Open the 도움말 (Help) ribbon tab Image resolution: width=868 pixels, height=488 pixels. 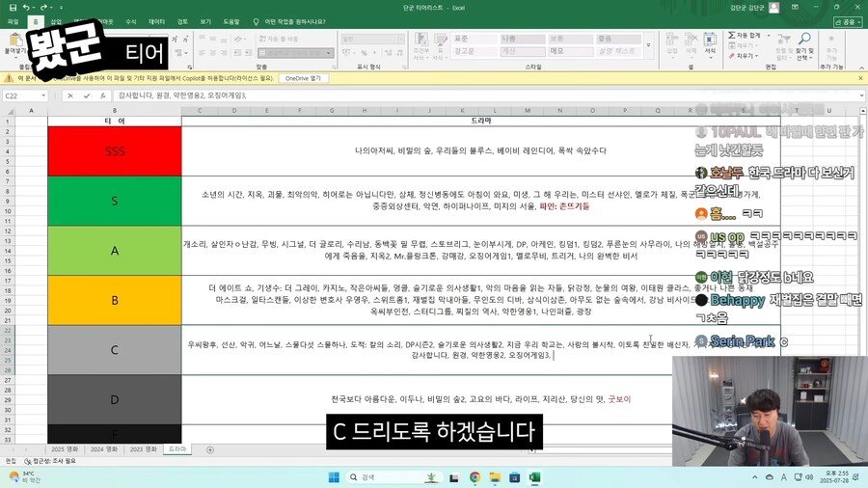pos(231,21)
